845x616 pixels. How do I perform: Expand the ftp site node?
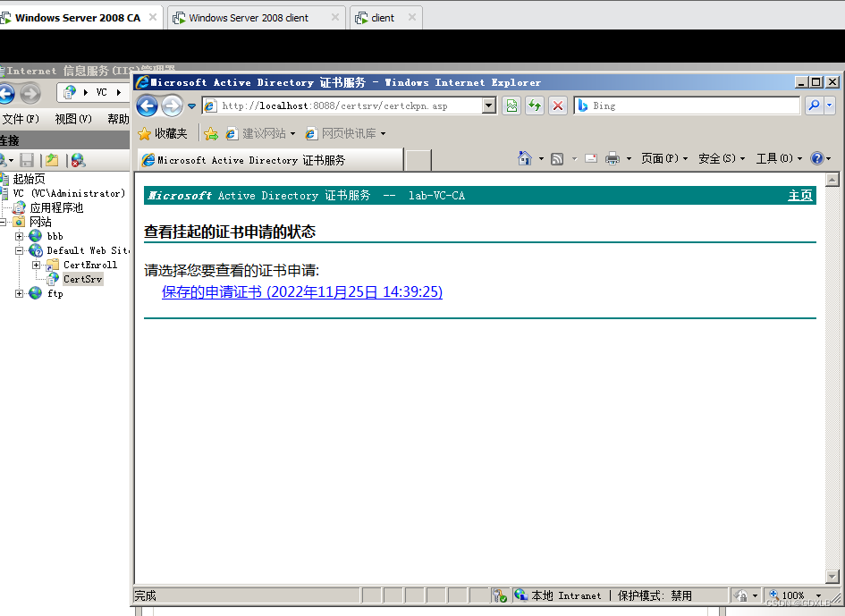pos(19,294)
